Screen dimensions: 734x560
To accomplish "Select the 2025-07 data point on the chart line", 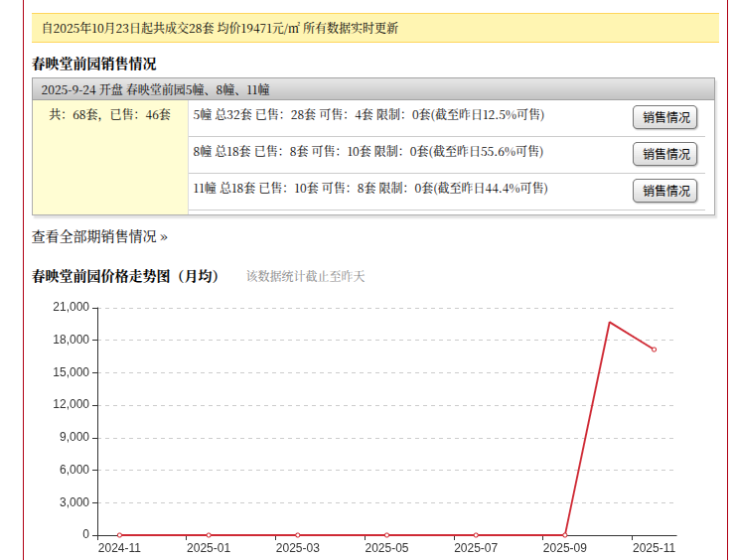I will click(x=476, y=535).
